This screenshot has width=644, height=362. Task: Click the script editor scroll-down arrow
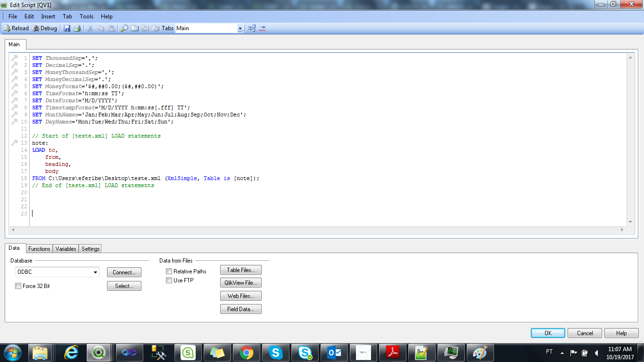[630, 222]
